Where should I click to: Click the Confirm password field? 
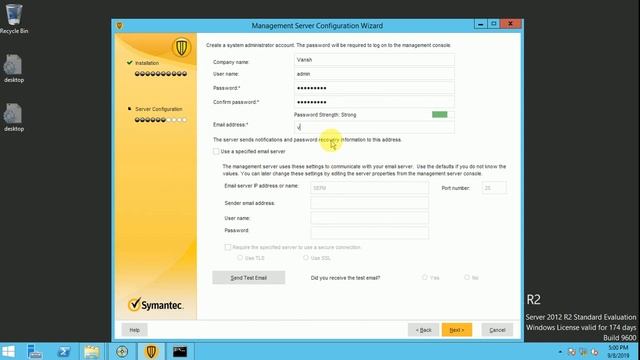(374, 102)
